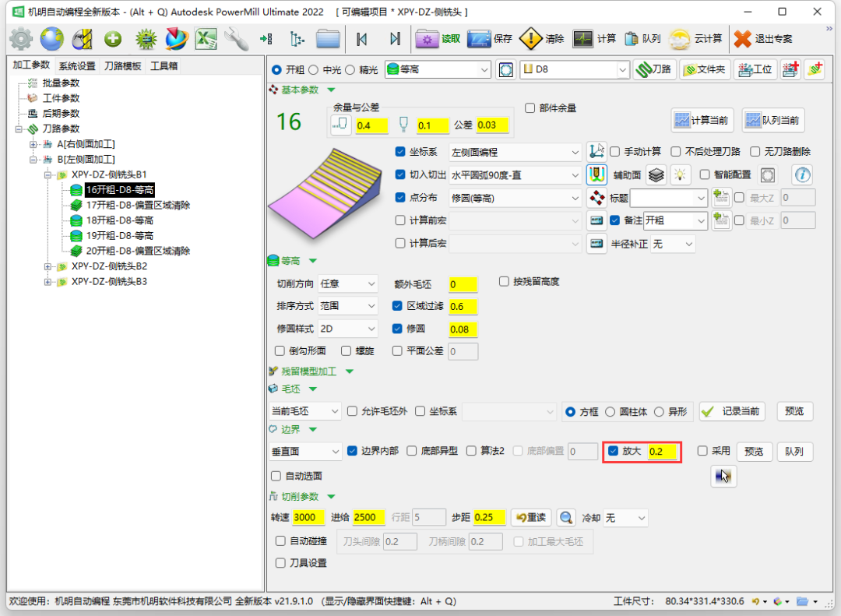Open 云计算 cloud computing
This screenshot has height=616, width=841.
pyautogui.click(x=680, y=38)
